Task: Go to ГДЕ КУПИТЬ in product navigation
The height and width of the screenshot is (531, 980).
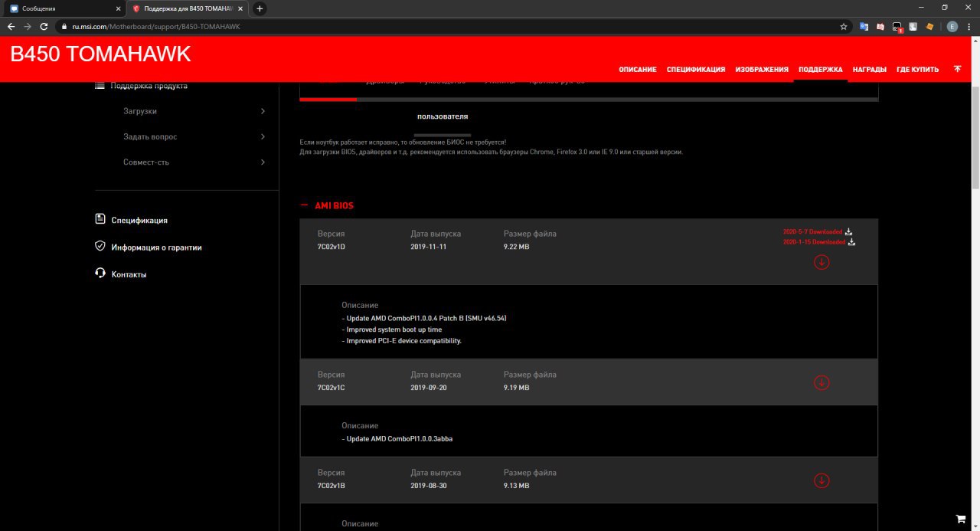Action: tap(918, 70)
